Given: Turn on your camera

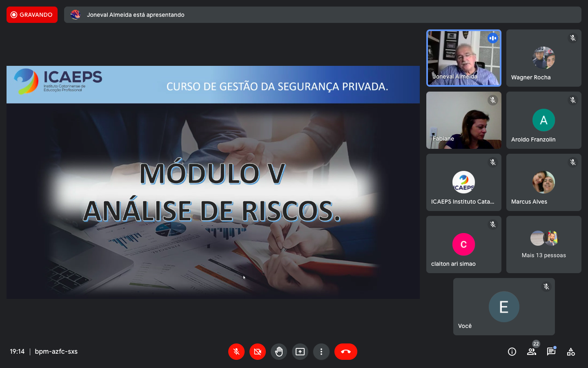Looking at the screenshot, I should click(258, 352).
